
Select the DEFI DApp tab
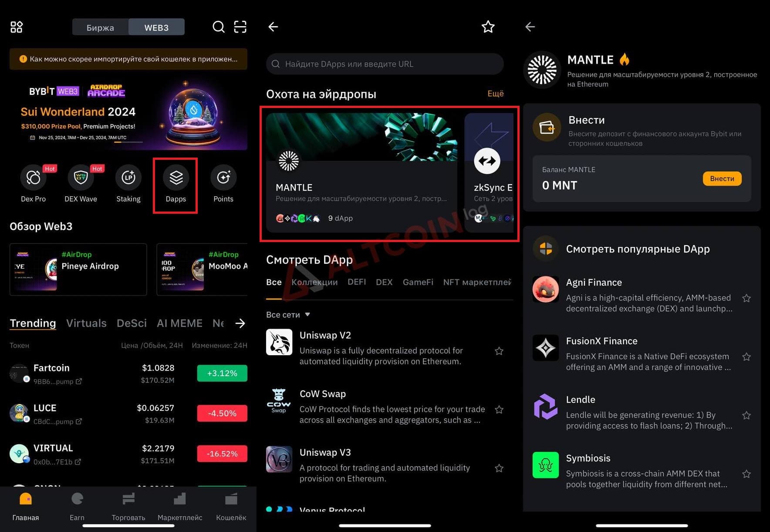pos(357,282)
